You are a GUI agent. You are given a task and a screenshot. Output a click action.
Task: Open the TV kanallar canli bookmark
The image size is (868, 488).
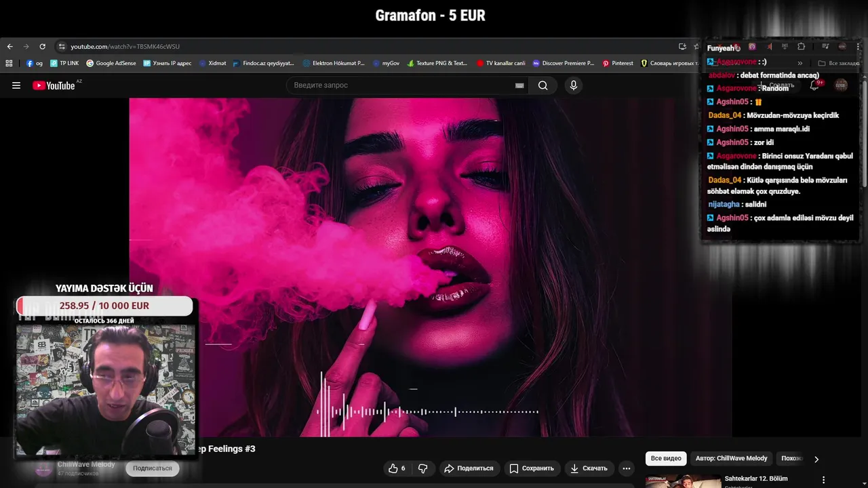(x=500, y=63)
